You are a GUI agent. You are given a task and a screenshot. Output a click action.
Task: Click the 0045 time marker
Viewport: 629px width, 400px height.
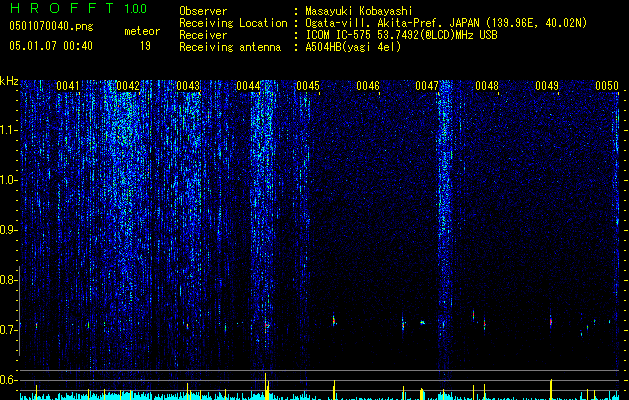[x=308, y=86]
